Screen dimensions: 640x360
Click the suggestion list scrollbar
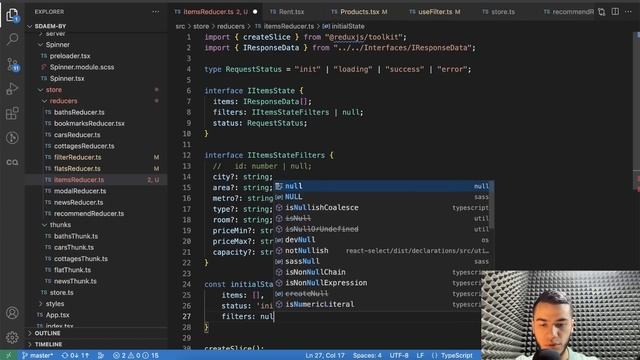(492, 204)
